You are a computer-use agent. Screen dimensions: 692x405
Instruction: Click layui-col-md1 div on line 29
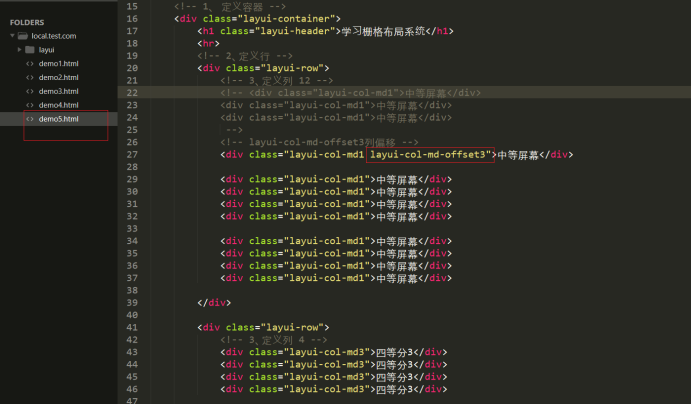pyautogui.click(x=336, y=179)
